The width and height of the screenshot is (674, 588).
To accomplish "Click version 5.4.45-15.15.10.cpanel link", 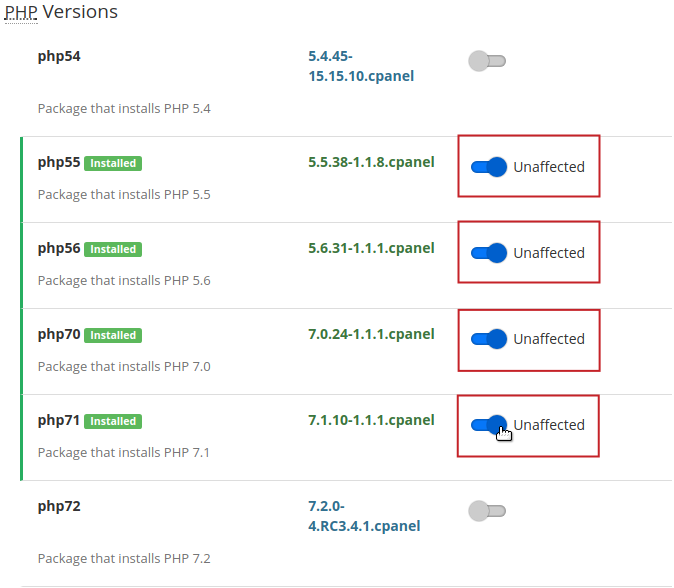I will (360, 66).
